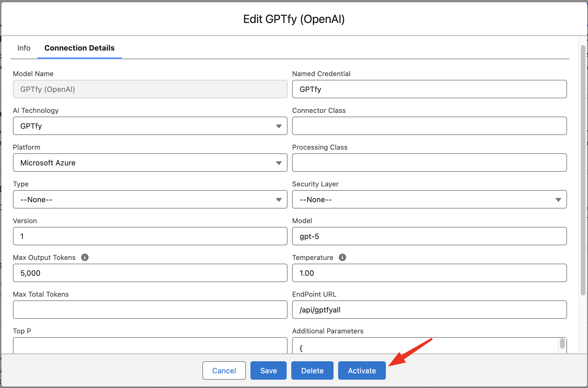This screenshot has height=388, width=588.
Task: Select the Connection Details tab
Action: 79,48
